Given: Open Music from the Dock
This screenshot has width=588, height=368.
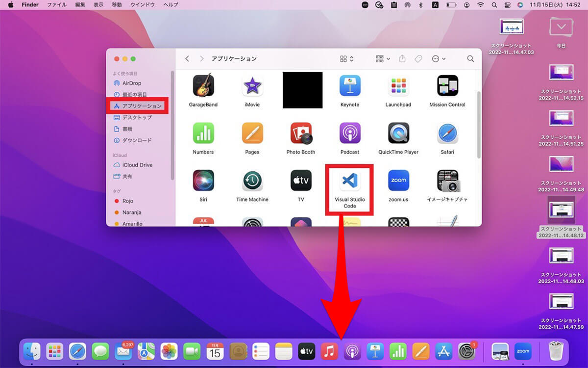Looking at the screenshot, I should [329, 351].
